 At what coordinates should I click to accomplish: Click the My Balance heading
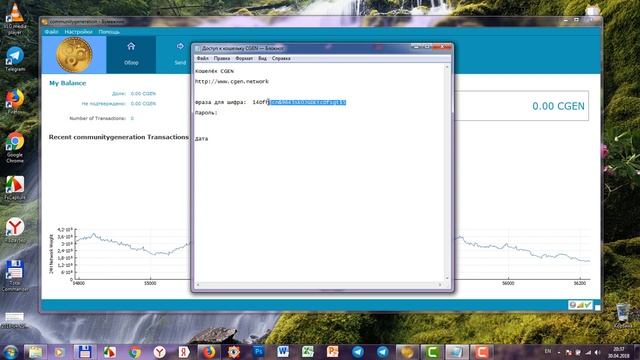(68, 83)
